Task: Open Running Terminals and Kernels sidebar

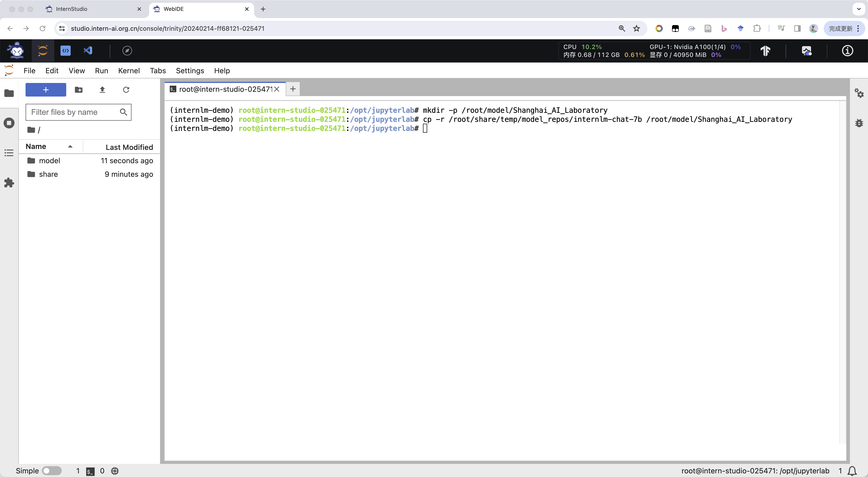Action: pyautogui.click(x=9, y=123)
